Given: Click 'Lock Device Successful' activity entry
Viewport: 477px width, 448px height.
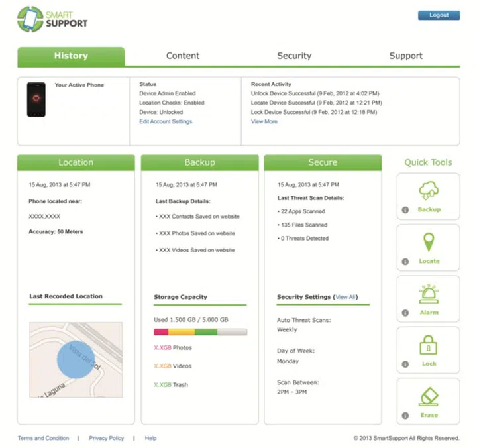Looking at the screenshot, I should [x=314, y=112].
